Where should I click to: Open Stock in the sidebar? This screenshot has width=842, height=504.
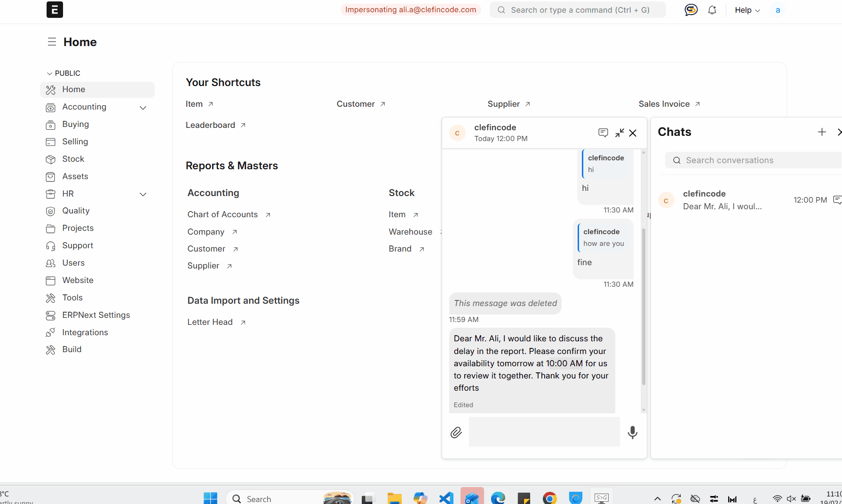[x=73, y=159]
